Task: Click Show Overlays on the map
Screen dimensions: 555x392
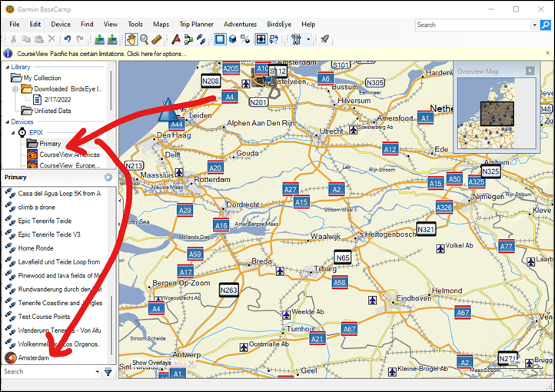Action: tap(151, 363)
